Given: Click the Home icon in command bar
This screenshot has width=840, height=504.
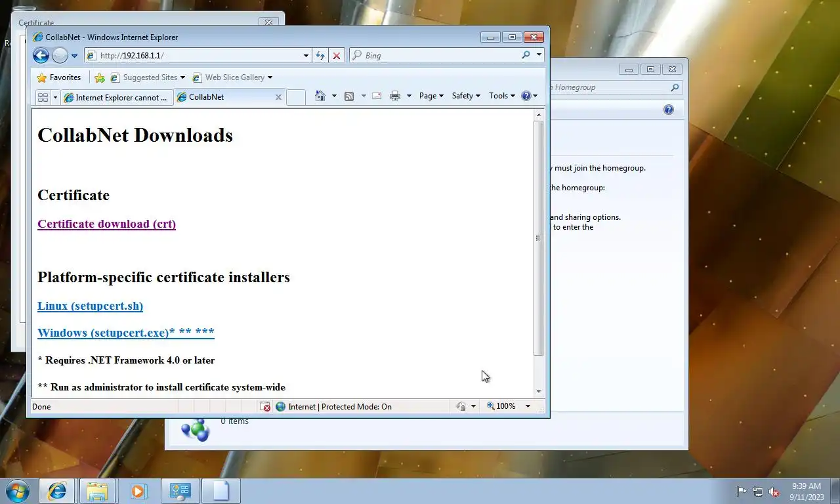Looking at the screenshot, I should click(x=320, y=96).
